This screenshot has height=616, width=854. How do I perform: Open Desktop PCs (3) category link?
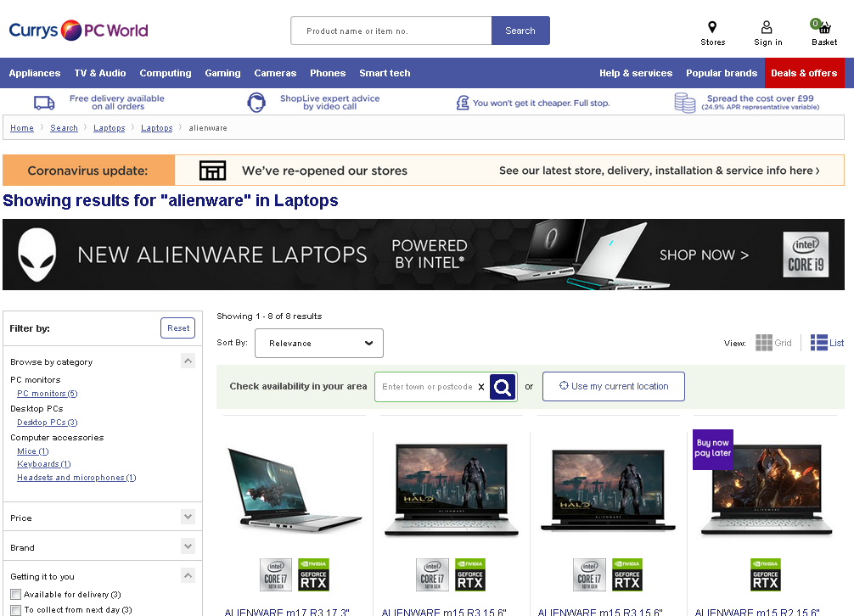[x=48, y=423]
